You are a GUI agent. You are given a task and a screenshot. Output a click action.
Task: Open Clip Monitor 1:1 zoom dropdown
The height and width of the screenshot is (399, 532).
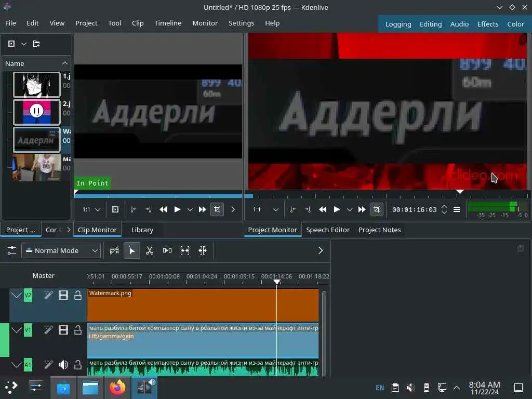click(x=91, y=209)
